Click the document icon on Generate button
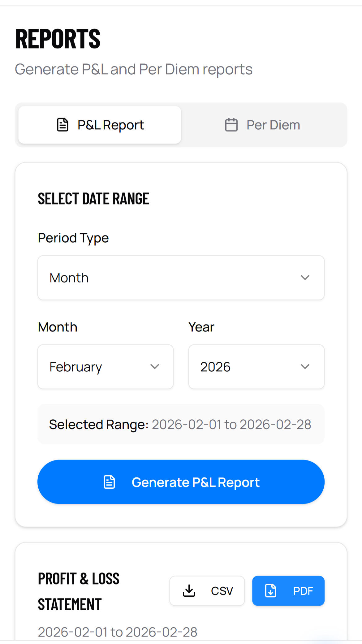 (109, 482)
